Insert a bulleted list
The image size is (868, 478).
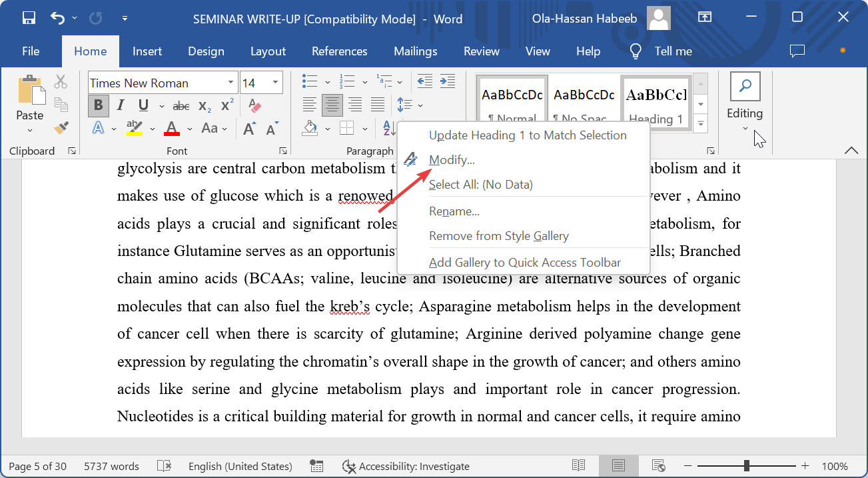click(x=310, y=82)
